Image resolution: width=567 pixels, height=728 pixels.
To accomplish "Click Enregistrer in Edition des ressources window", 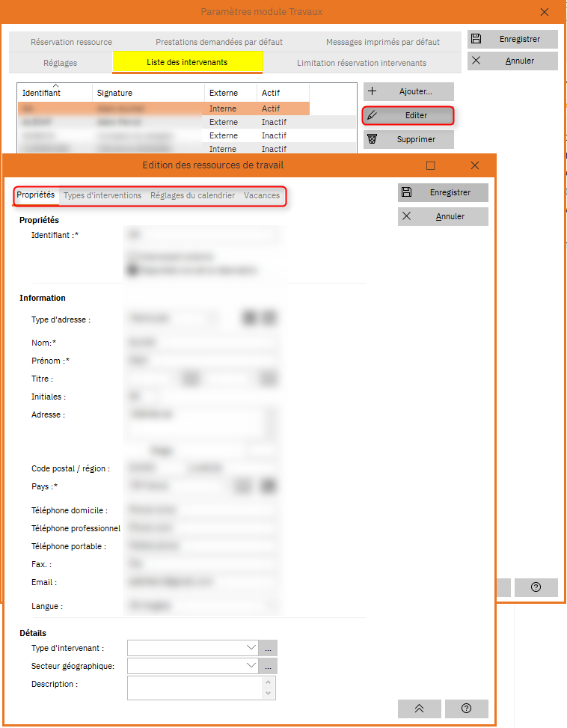I will (443, 193).
